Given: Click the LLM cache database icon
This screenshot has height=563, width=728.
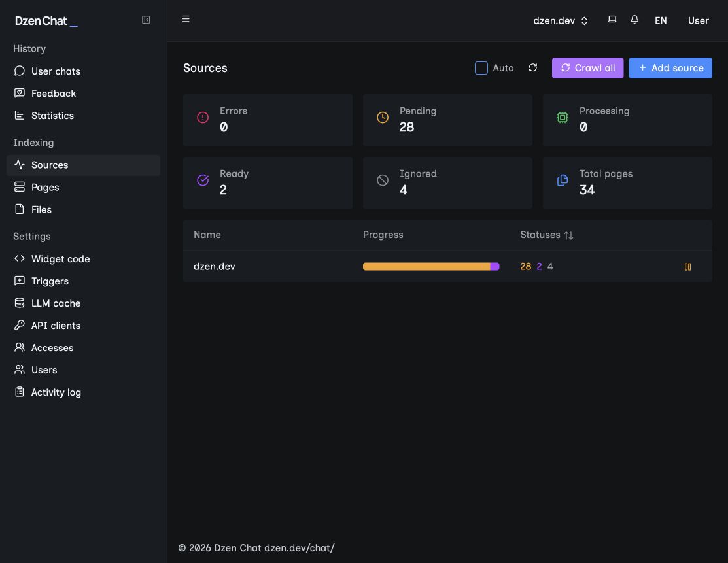Looking at the screenshot, I should point(20,303).
